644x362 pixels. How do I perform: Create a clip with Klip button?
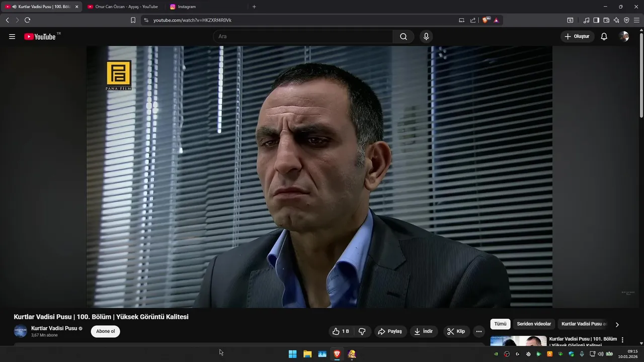(x=456, y=331)
